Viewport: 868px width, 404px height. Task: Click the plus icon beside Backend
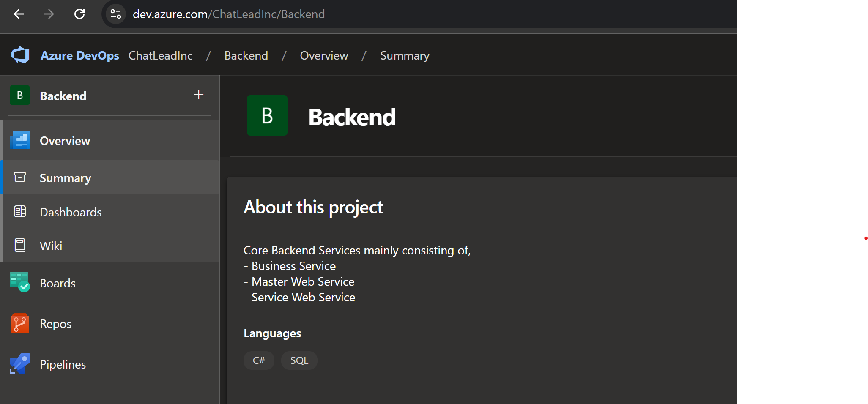pos(199,95)
